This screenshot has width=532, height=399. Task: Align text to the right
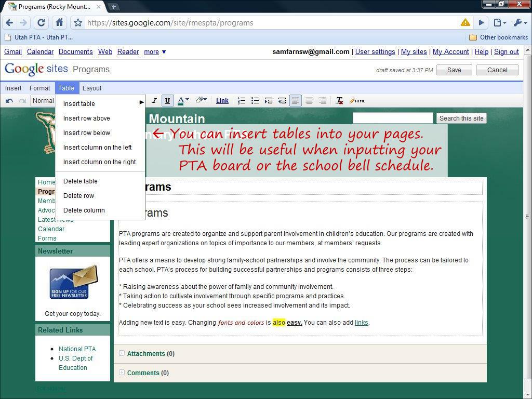322,100
